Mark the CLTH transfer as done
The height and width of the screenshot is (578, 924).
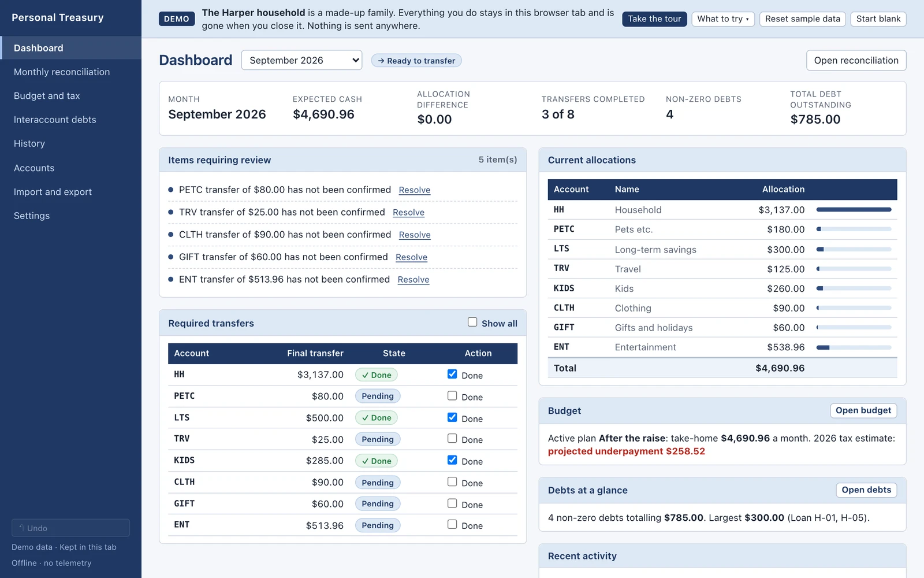coord(452,482)
